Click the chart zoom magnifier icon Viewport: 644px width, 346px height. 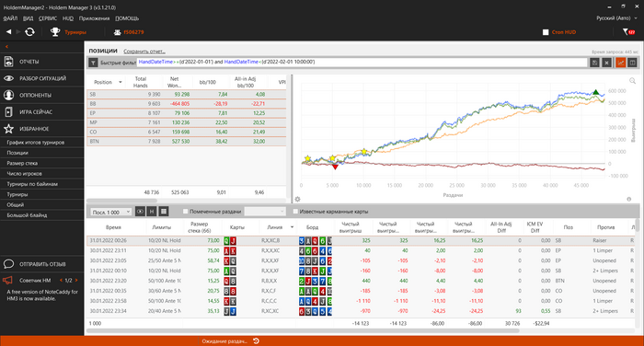[x=632, y=81]
